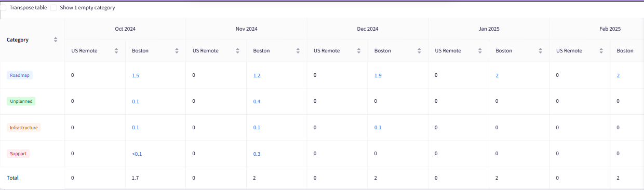The image size is (644, 190).
Task: Sort Oct 2024 Boston column
Action: click(177, 51)
